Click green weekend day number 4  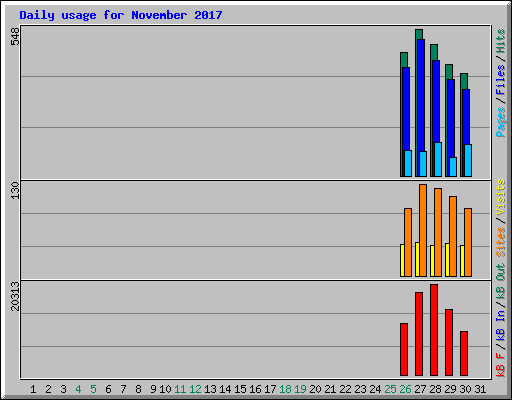(78, 389)
